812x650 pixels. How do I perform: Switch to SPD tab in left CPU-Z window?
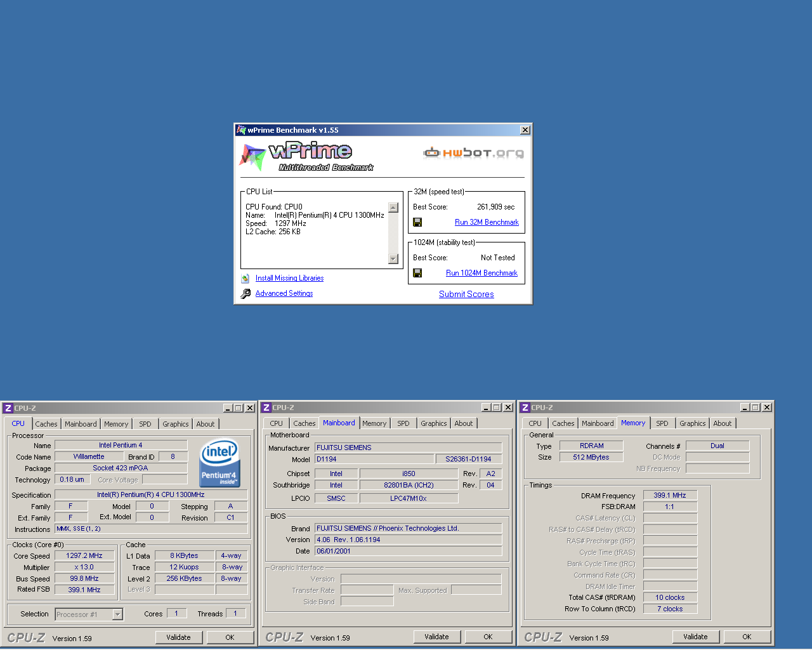click(145, 424)
